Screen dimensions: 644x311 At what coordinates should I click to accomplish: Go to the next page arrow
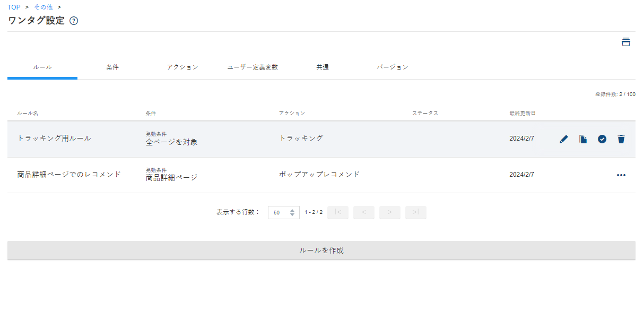pyautogui.click(x=390, y=212)
